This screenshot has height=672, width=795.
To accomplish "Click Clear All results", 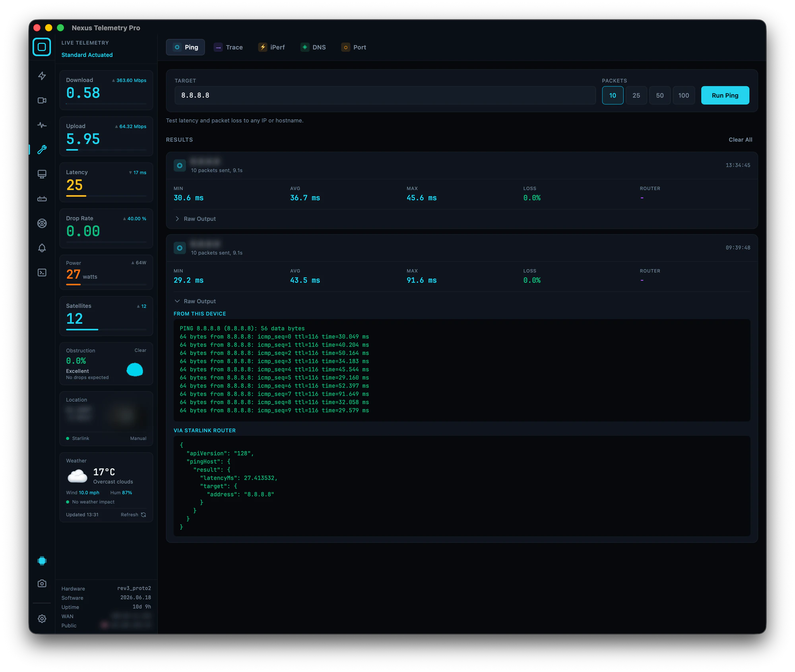I will click(740, 140).
